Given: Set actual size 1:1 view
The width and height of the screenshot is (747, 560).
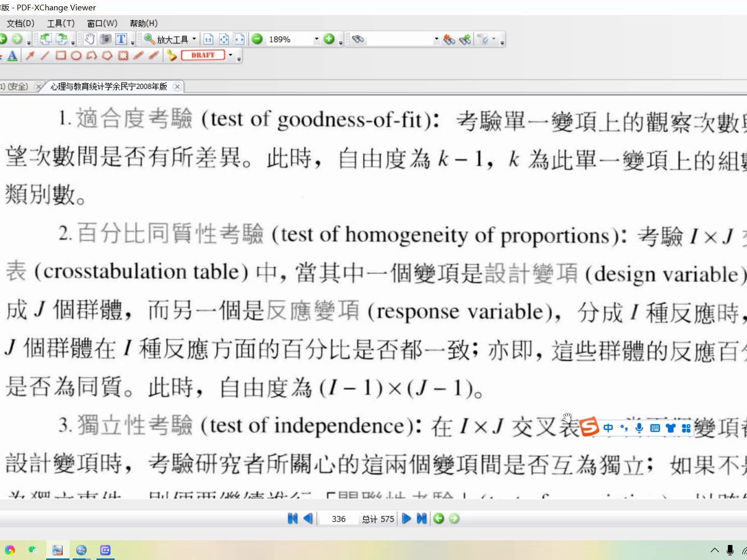Looking at the screenshot, I should [x=209, y=39].
